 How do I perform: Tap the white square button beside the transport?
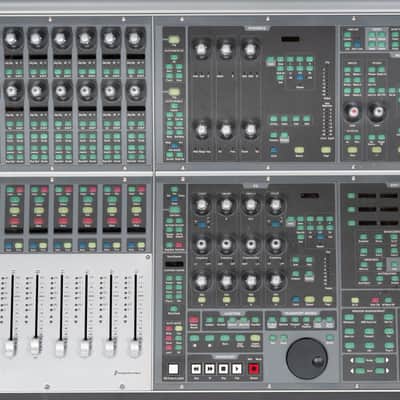(x=173, y=369)
